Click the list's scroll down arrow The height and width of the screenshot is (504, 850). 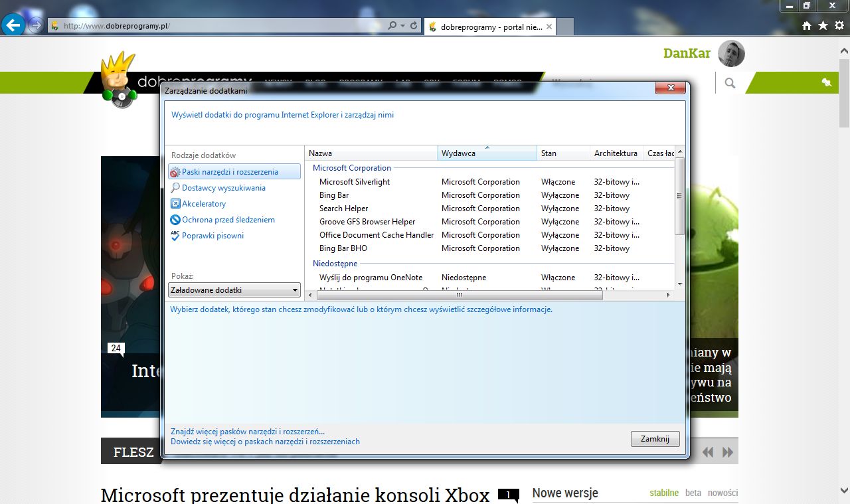point(679,284)
